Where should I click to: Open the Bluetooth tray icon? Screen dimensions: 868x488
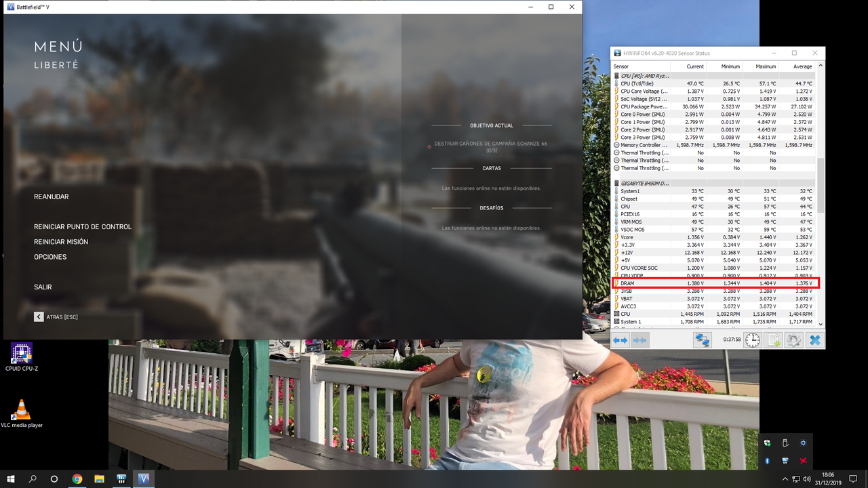pos(767,460)
